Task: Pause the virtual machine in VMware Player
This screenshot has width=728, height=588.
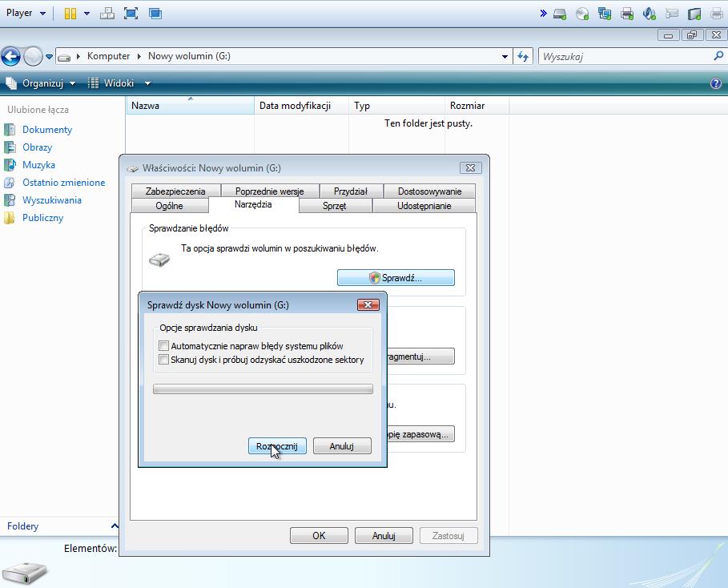Action: [x=70, y=14]
